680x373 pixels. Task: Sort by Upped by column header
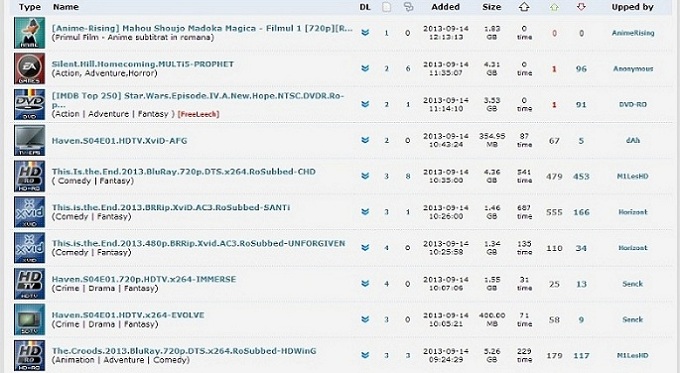632,7
